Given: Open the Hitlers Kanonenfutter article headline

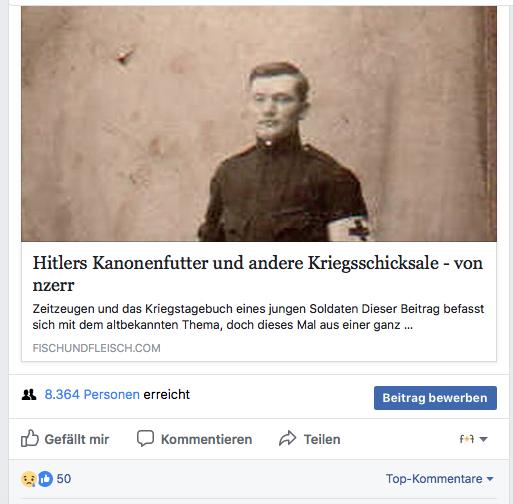Looking at the screenshot, I should point(257,274).
